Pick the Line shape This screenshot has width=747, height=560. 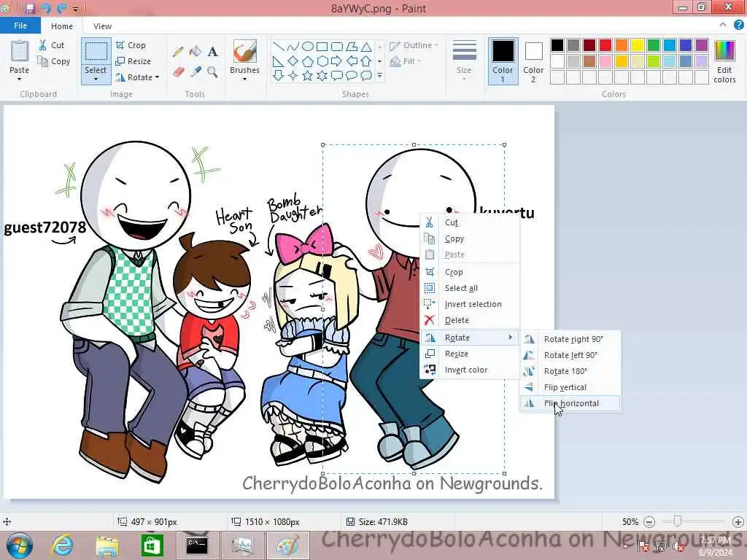pyautogui.click(x=279, y=46)
